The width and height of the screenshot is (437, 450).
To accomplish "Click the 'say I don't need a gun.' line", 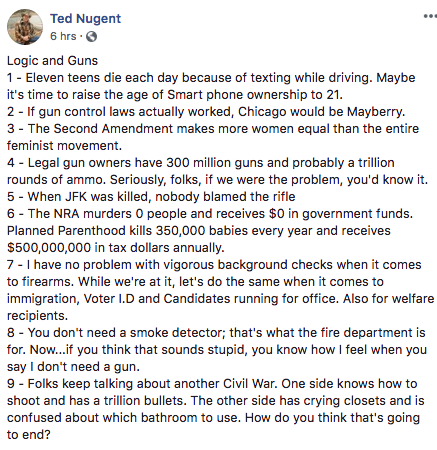I will coord(73,367).
